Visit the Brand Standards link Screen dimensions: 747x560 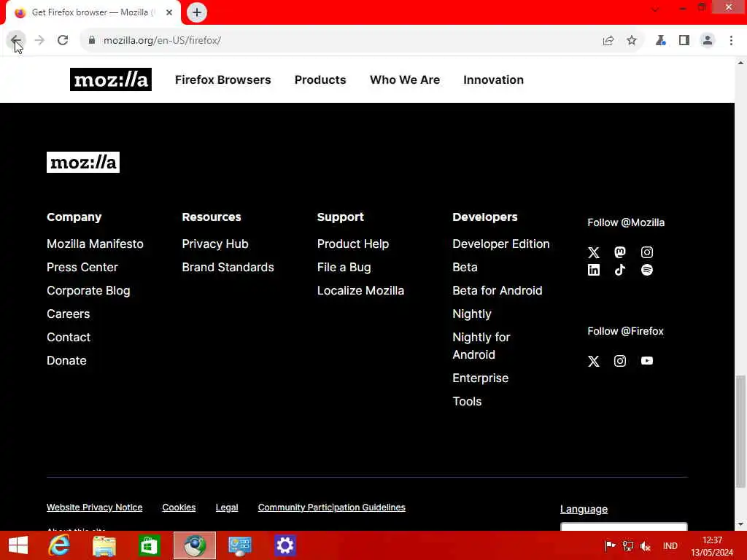[x=228, y=267]
